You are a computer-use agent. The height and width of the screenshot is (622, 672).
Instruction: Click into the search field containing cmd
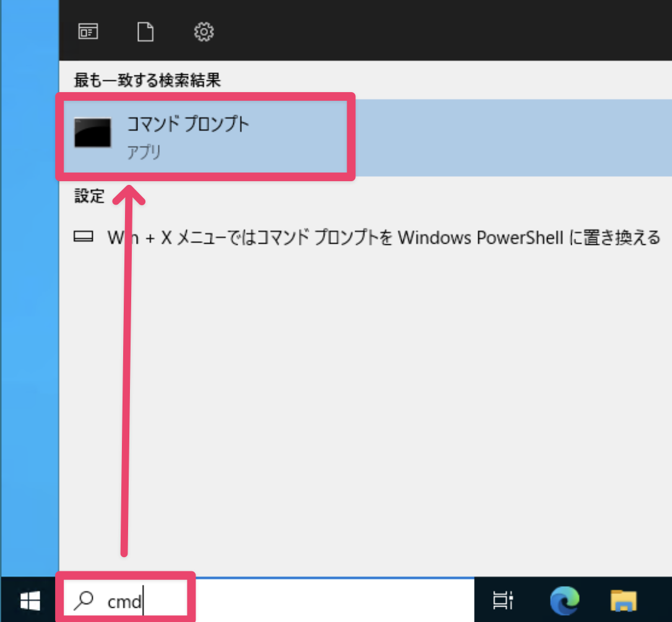click(124, 600)
